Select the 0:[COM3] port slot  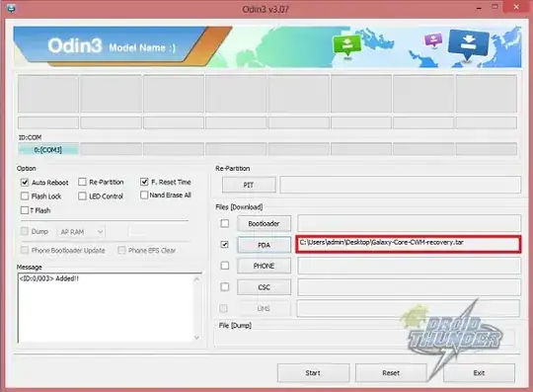click(48, 150)
